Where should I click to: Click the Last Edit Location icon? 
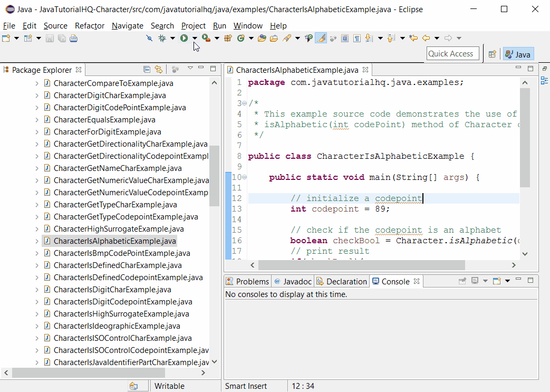(x=413, y=39)
